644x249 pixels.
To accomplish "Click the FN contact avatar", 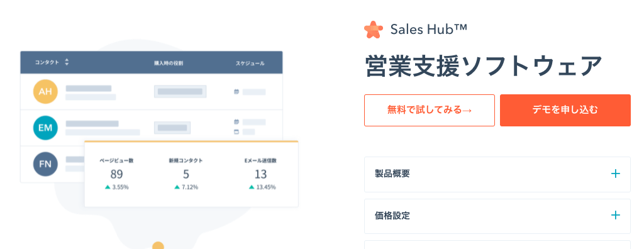I will (45, 164).
